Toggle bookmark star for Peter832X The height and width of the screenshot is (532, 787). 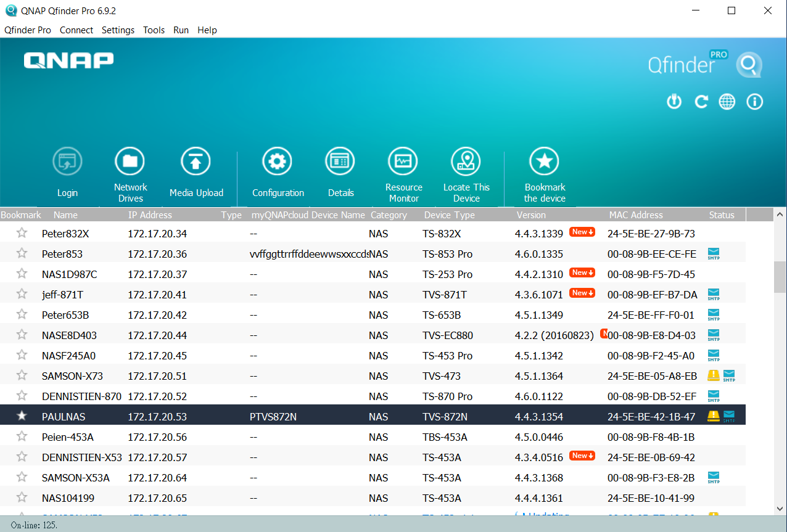22,233
